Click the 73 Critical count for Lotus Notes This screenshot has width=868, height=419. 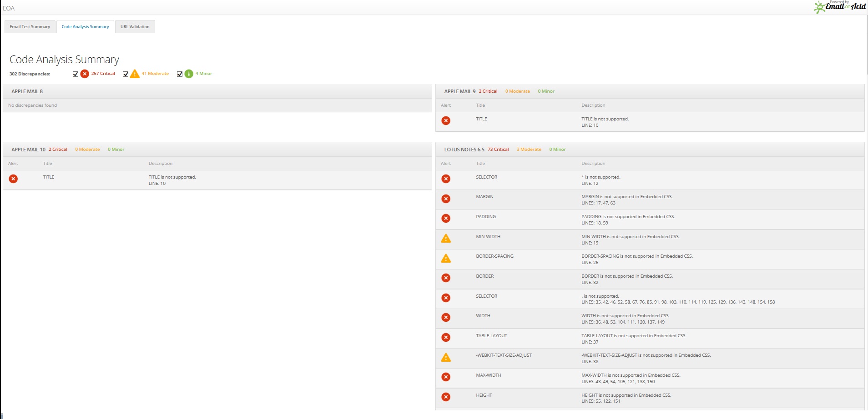click(x=498, y=150)
